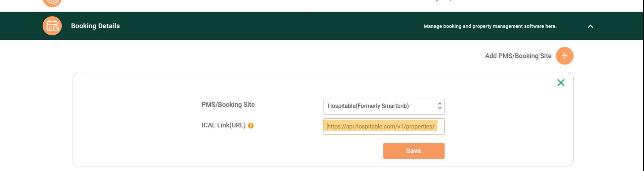Viewport: 644px width, 171px height.
Task: Click the PMS/Booking Site field label
Action: [x=228, y=105]
